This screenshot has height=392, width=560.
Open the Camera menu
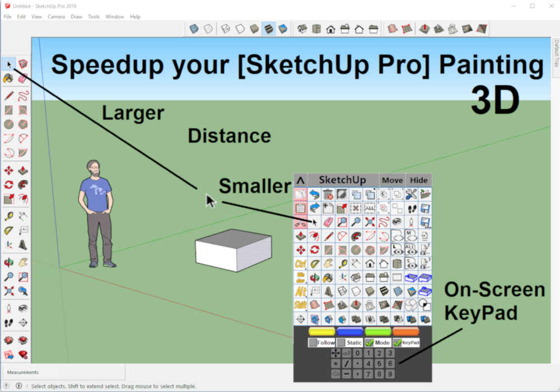(x=56, y=16)
